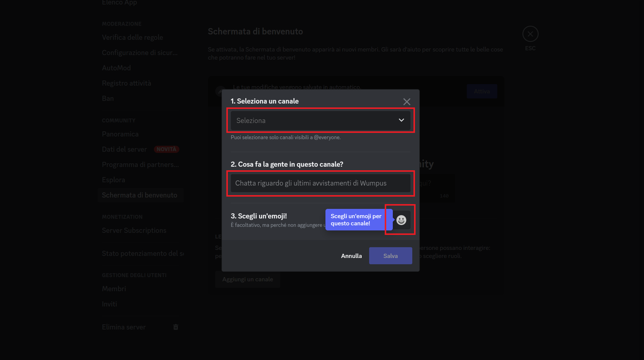
Task: Select Ban in moderation sidebar
Action: pos(108,98)
